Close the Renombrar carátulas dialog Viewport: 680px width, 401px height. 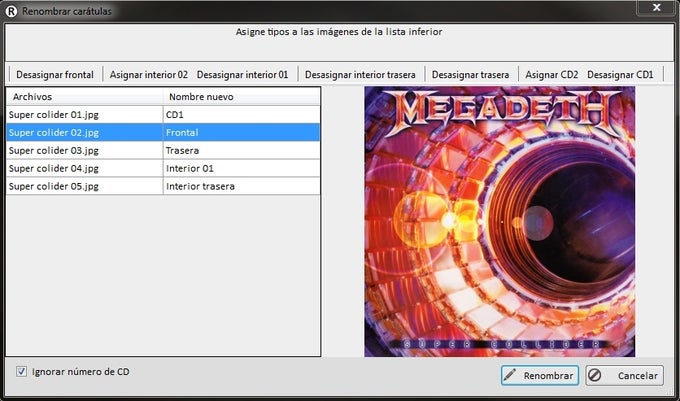click(657, 7)
